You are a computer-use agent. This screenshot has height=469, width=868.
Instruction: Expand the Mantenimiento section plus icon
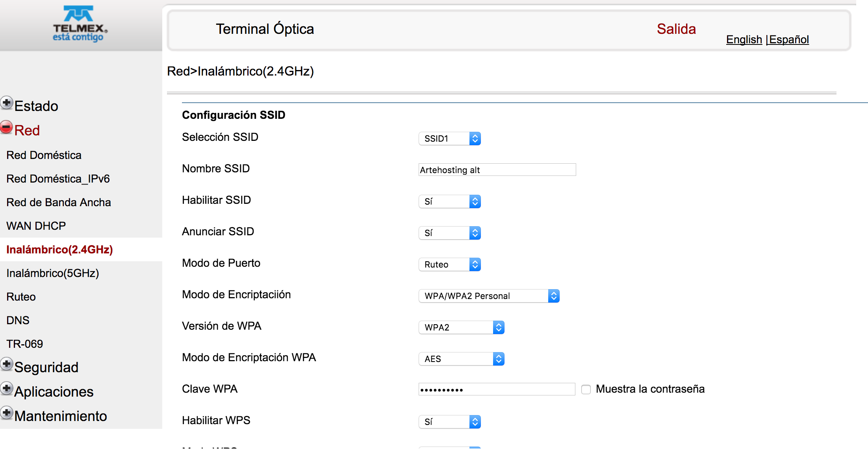7,413
